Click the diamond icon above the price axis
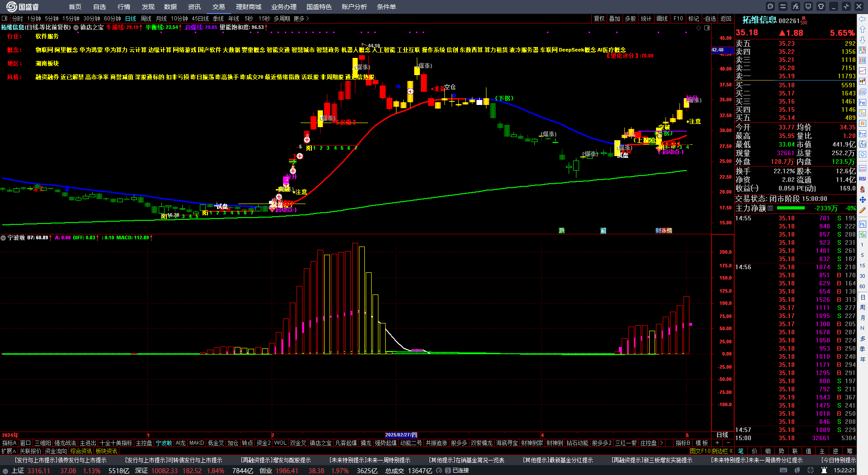Viewport: 868px width, 475px height. [699, 28]
